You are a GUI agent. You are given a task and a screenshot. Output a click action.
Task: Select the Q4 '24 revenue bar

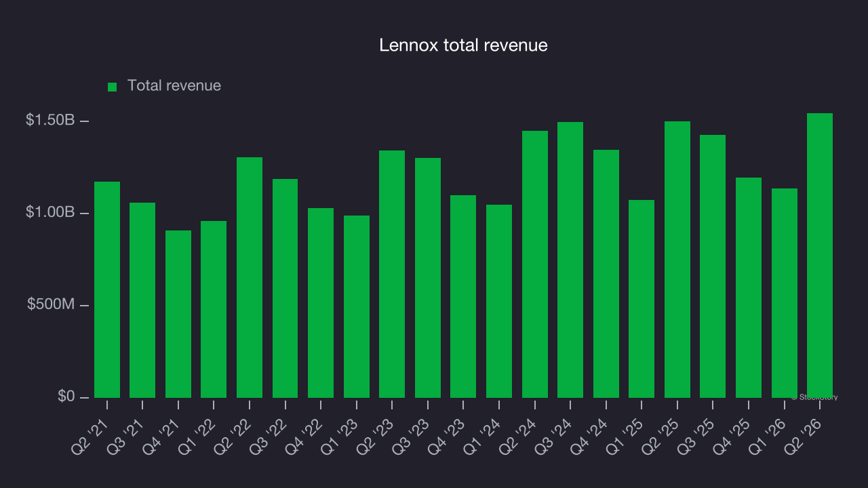606,274
